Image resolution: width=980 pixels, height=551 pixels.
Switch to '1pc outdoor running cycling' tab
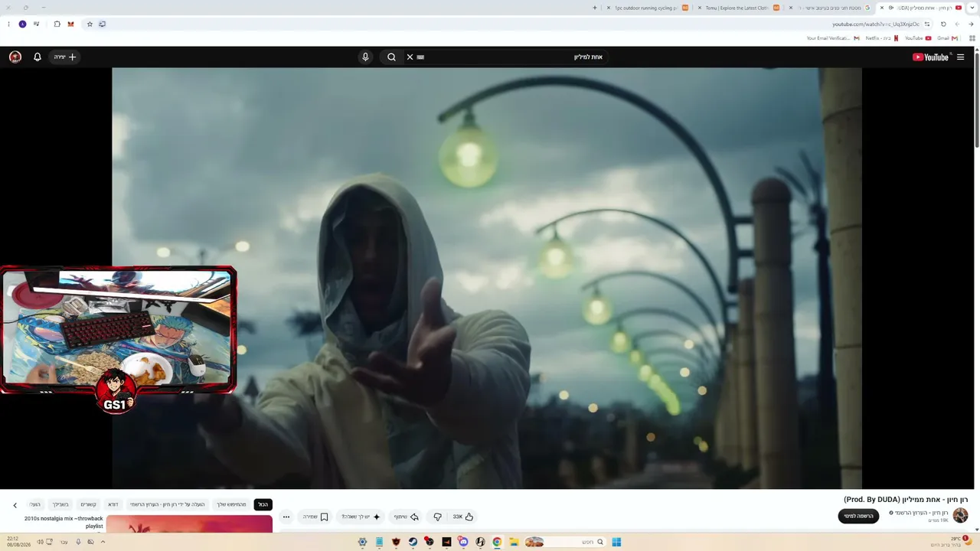click(647, 8)
